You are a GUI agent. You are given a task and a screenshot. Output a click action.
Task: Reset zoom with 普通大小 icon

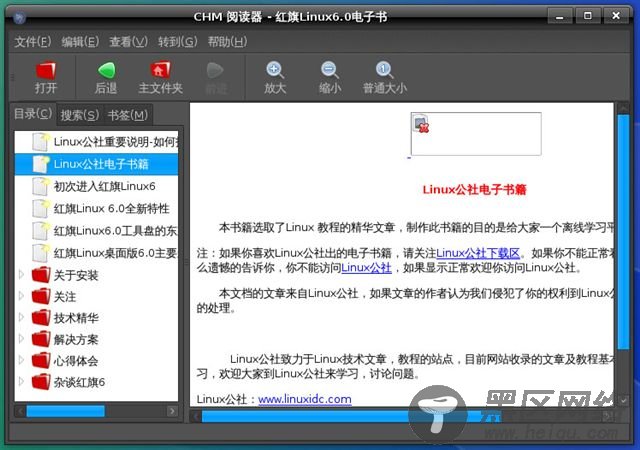[x=384, y=70]
